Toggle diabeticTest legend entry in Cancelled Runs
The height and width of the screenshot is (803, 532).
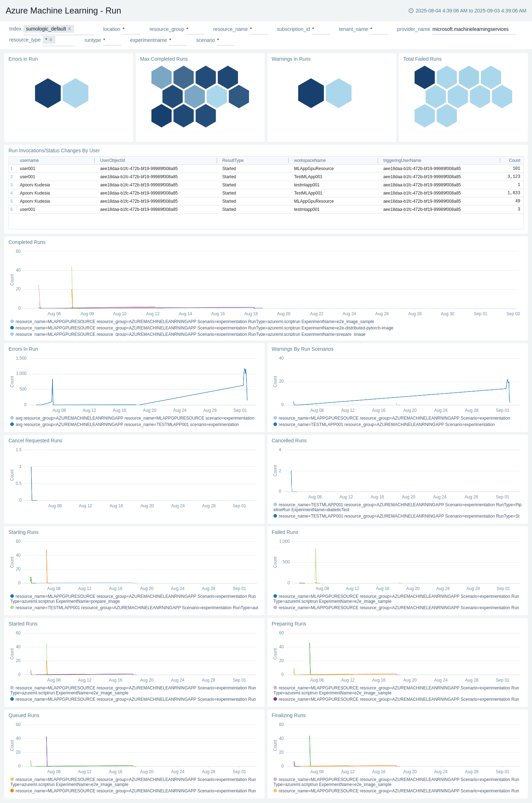[x=398, y=507]
